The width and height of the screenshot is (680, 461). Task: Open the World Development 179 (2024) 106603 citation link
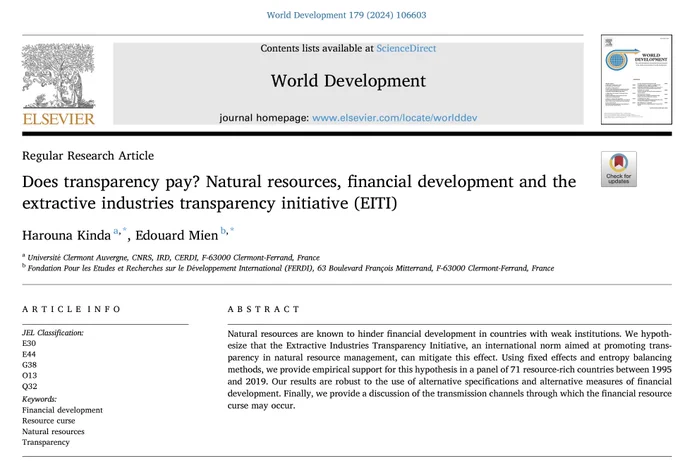coord(346,15)
